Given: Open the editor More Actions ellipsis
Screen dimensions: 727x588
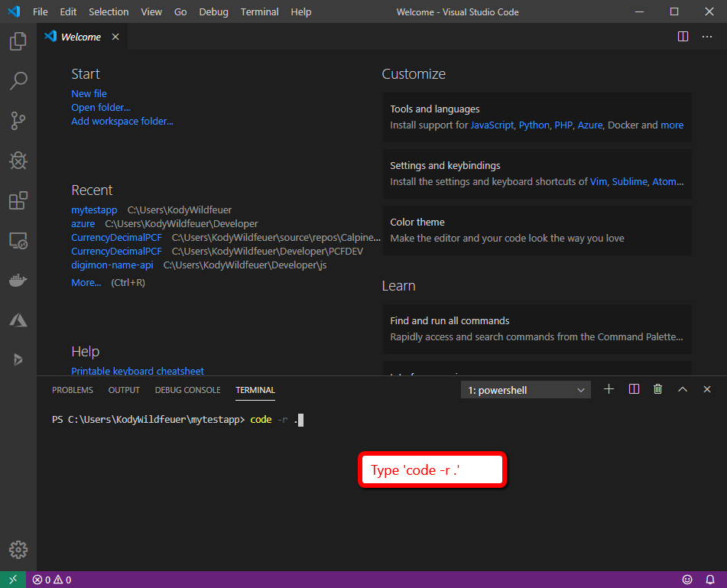Looking at the screenshot, I should point(707,37).
